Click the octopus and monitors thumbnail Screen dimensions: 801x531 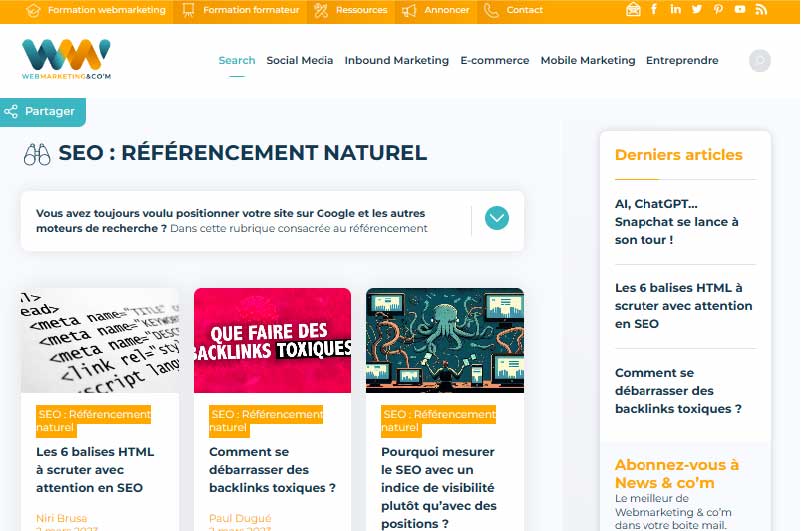click(445, 340)
